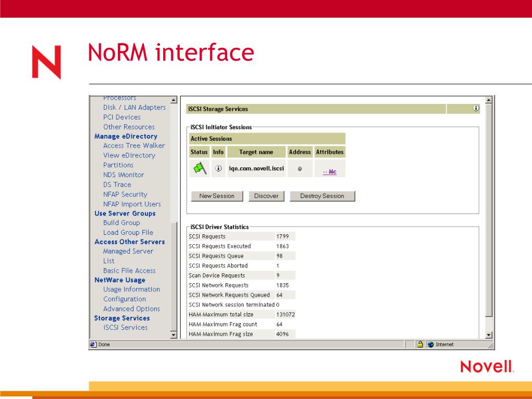Click the Internet zone globe icon
Viewport: 532px width, 399px height.
click(x=431, y=344)
